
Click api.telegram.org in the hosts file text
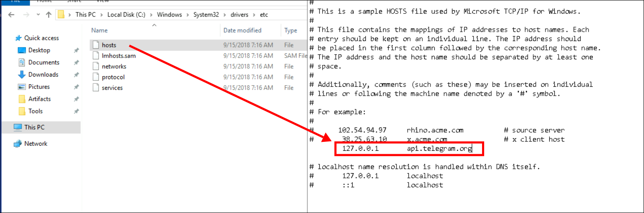tap(439, 149)
